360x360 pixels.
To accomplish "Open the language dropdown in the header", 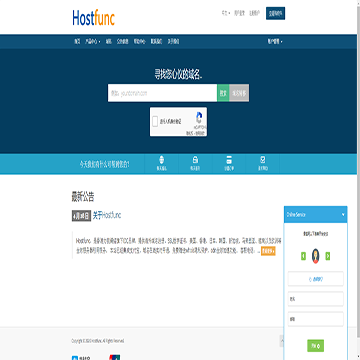I will coord(226,13).
